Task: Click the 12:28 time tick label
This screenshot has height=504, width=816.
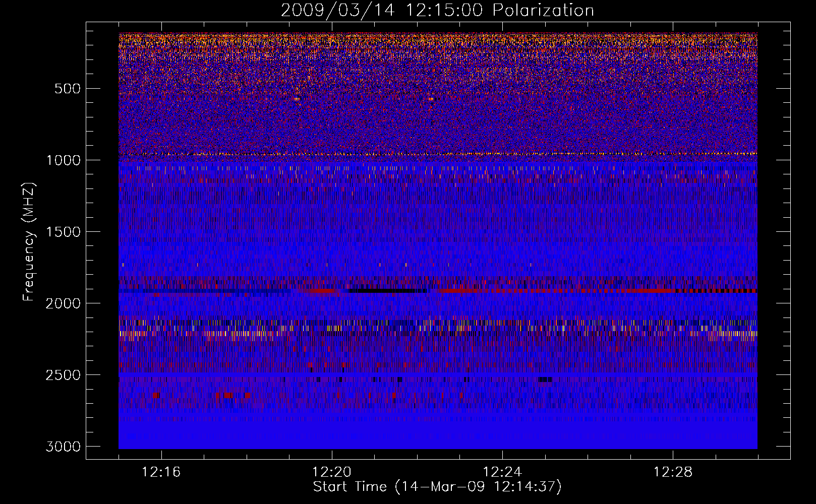Action: click(x=673, y=472)
